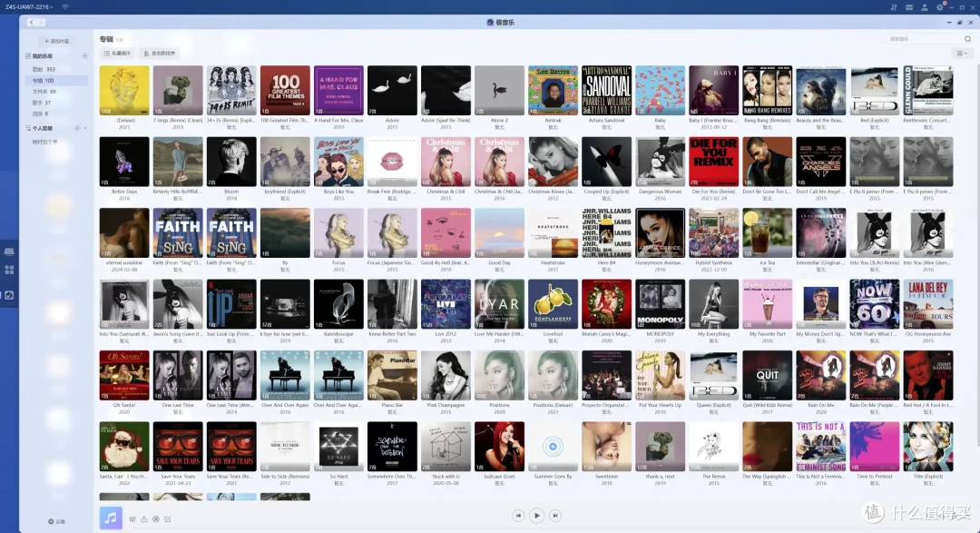This screenshot has height=533, width=980.
Task: Open the So Hard album cover
Action: click(x=338, y=446)
